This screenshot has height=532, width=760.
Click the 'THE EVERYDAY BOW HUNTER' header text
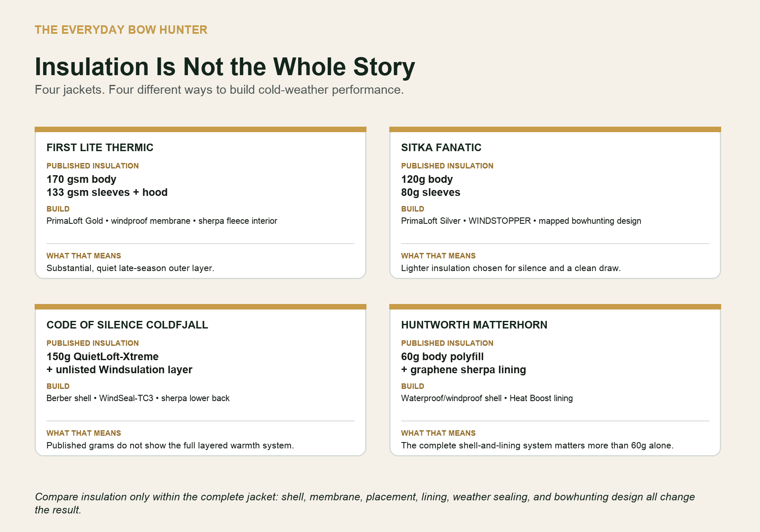(x=121, y=30)
